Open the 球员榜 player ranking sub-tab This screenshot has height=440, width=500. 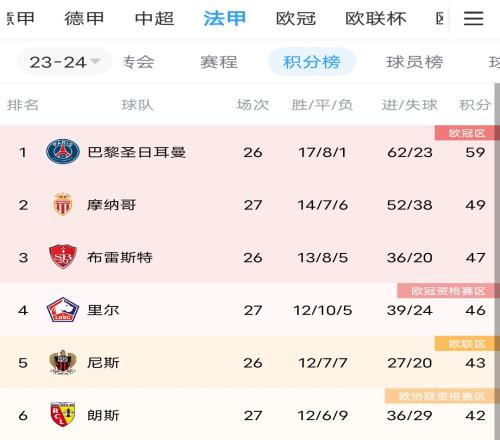[x=414, y=62]
